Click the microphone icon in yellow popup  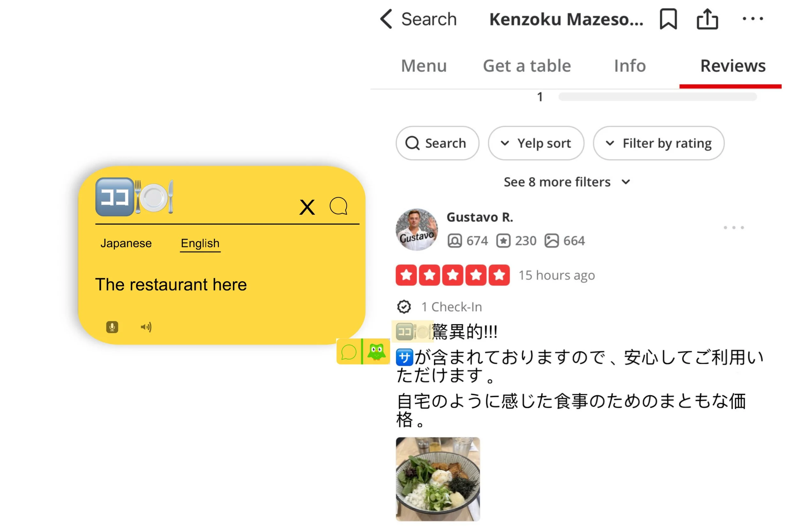point(112,327)
